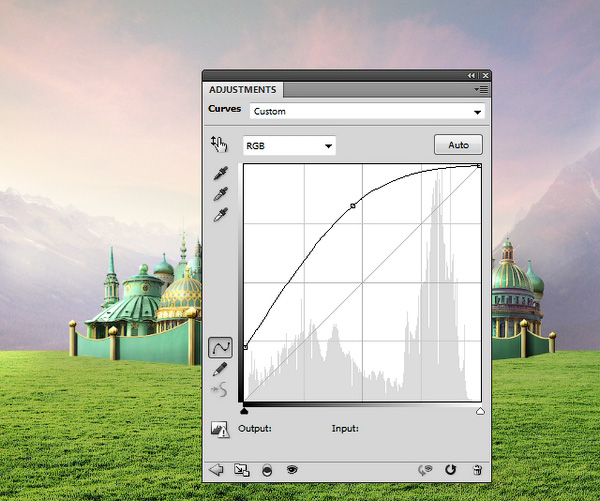600x501 pixels.
Task: Reset curves to adjustment defaults
Action: (x=451, y=468)
